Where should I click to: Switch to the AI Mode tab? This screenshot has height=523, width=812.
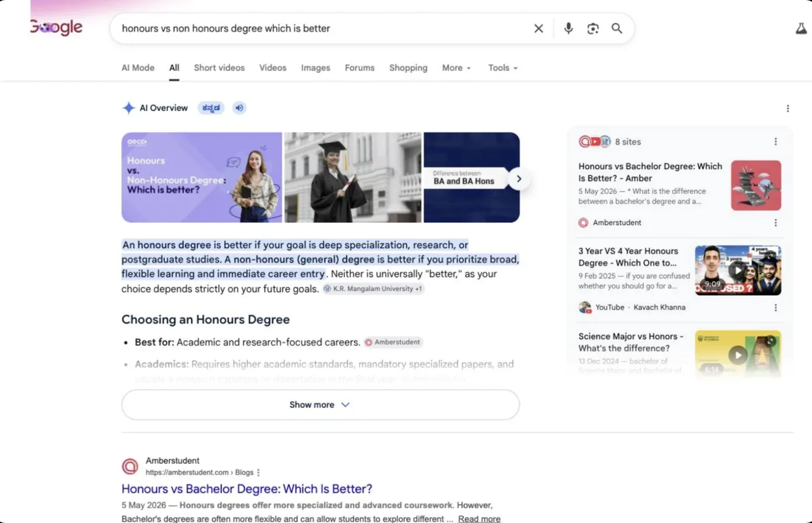[138, 68]
